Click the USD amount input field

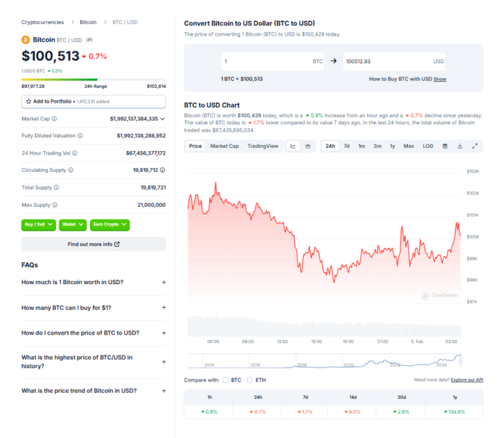click(394, 61)
